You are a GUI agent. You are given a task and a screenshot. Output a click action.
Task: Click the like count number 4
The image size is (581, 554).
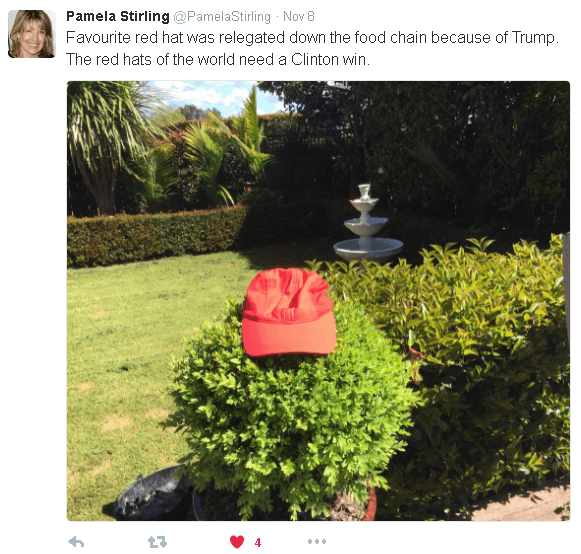coord(258,543)
